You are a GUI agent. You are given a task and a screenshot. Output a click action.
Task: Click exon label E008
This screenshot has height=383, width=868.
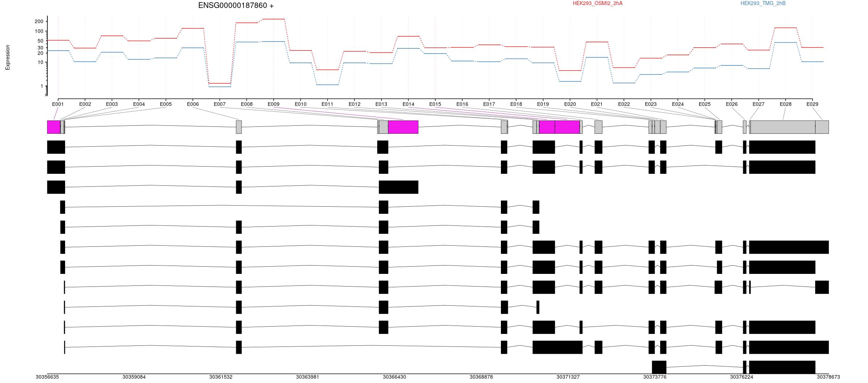[247, 104]
